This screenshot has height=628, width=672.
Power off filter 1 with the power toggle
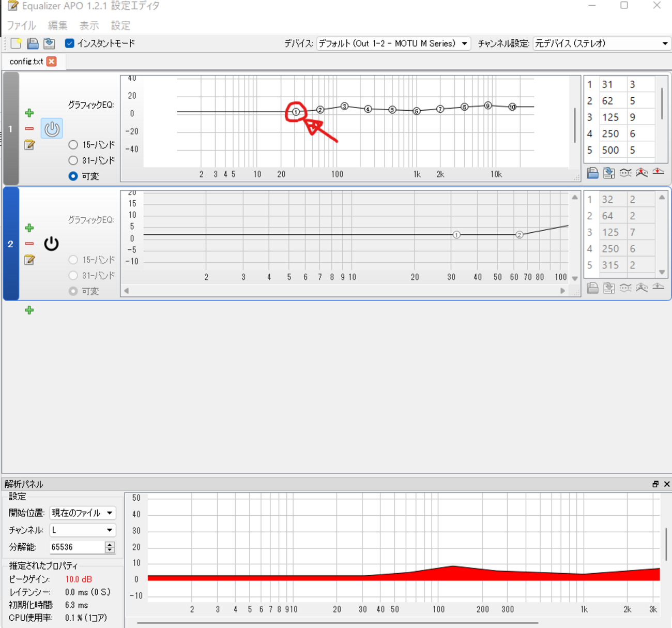(x=51, y=128)
